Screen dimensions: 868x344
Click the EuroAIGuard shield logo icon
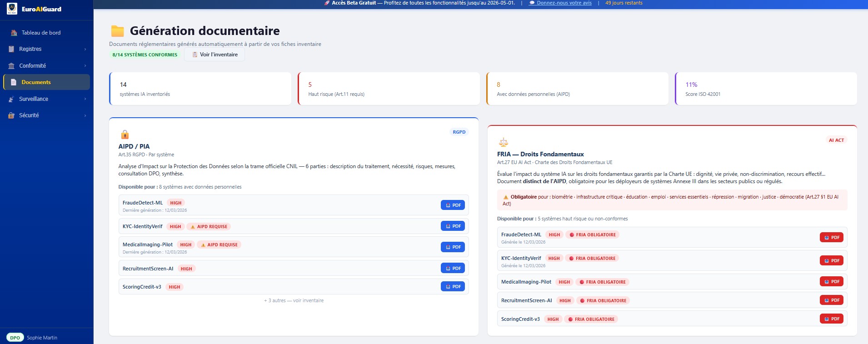point(12,9)
